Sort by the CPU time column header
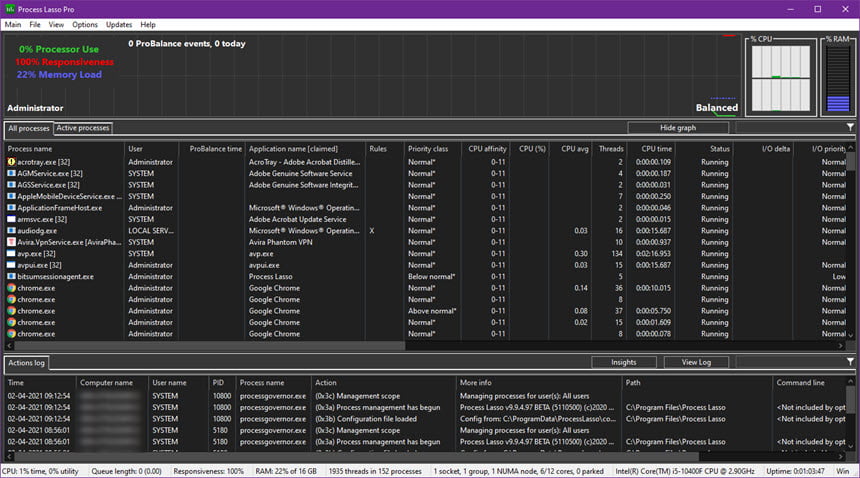The height and width of the screenshot is (478, 860). point(651,149)
